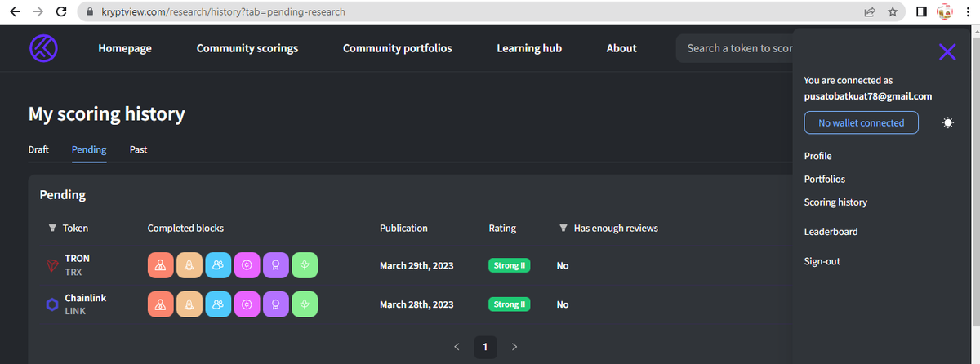Click the Publication column header
980x364 pixels.
(x=403, y=229)
